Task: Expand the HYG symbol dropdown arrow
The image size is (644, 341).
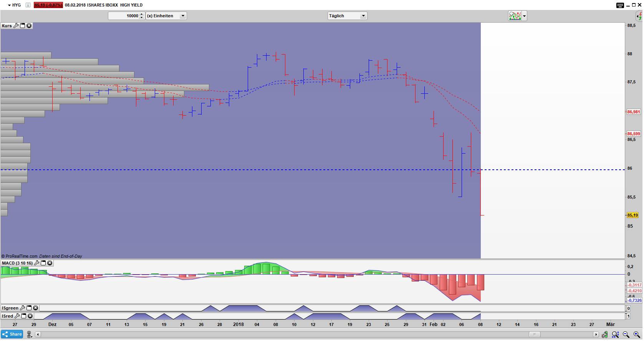Action: point(9,5)
